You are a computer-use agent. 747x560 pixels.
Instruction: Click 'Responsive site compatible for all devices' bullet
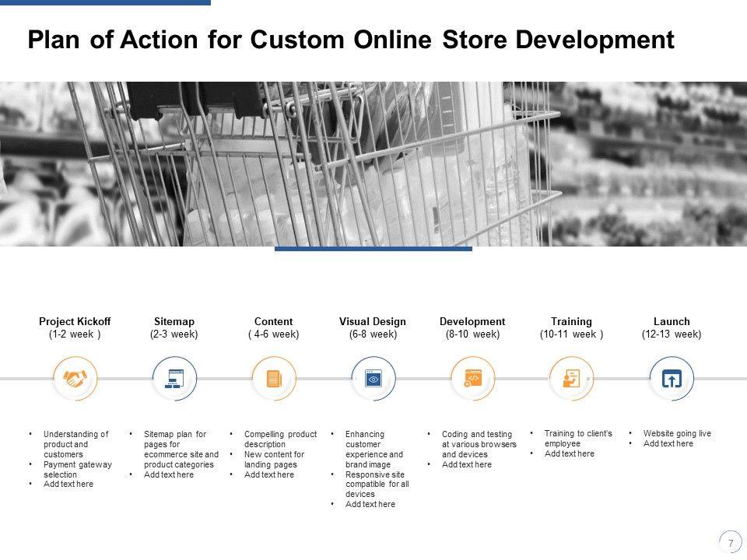(377, 485)
